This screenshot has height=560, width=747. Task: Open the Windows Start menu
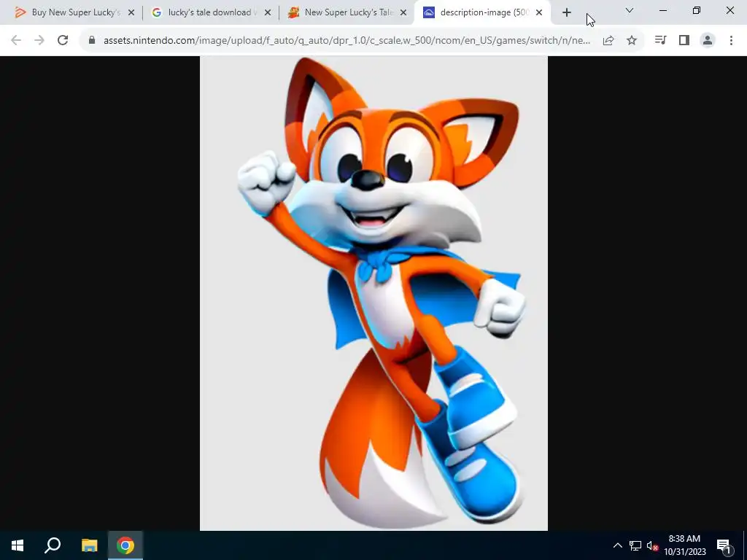click(x=18, y=545)
